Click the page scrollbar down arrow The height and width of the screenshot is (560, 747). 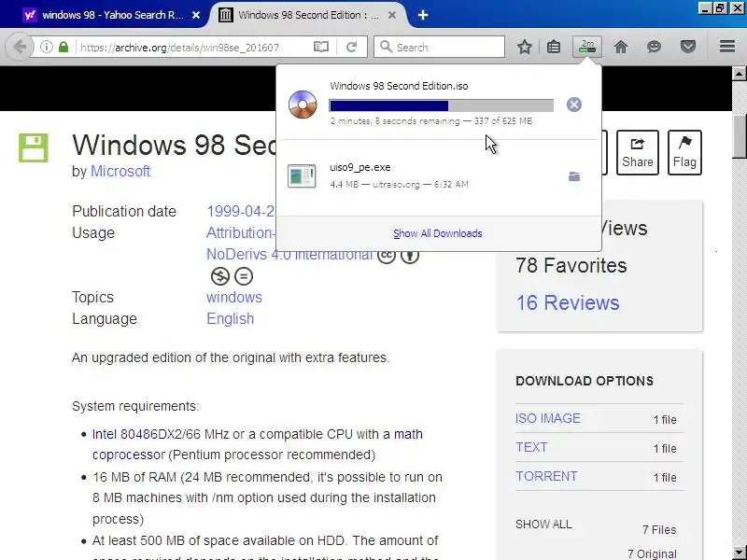(x=739, y=553)
